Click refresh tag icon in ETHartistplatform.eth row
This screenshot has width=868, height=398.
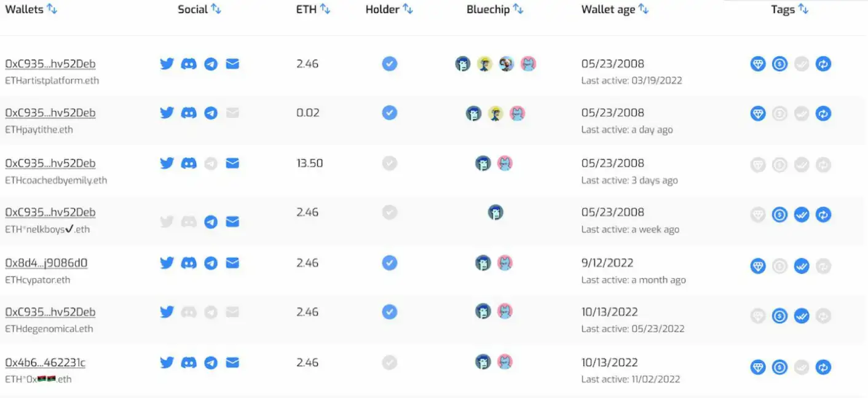pos(823,63)
